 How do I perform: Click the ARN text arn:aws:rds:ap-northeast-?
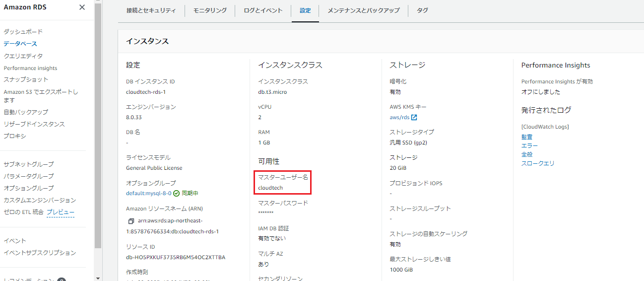click(170, 220)
